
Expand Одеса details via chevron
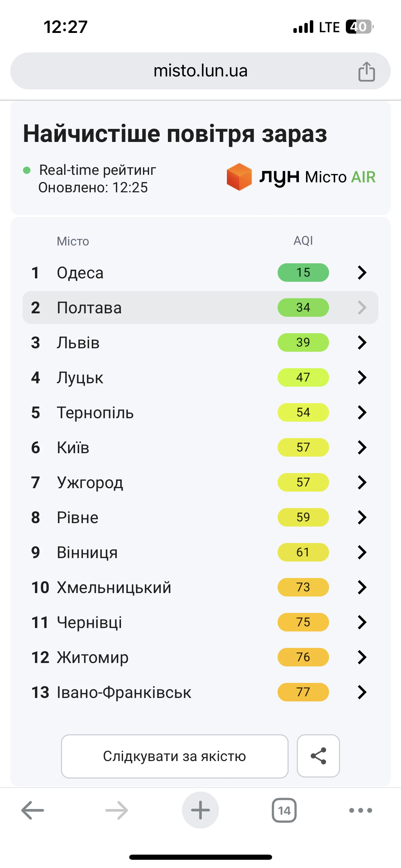[x=362, y=273]
